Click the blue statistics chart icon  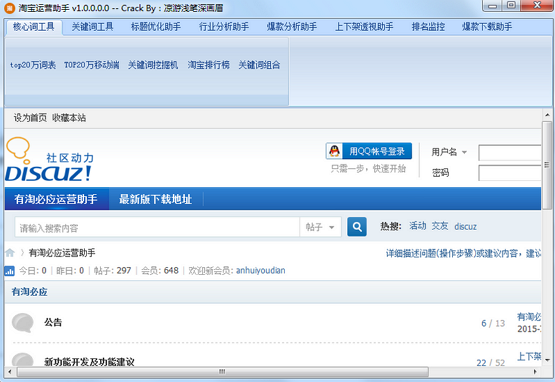pyautogui.click(x=10, y=271)
